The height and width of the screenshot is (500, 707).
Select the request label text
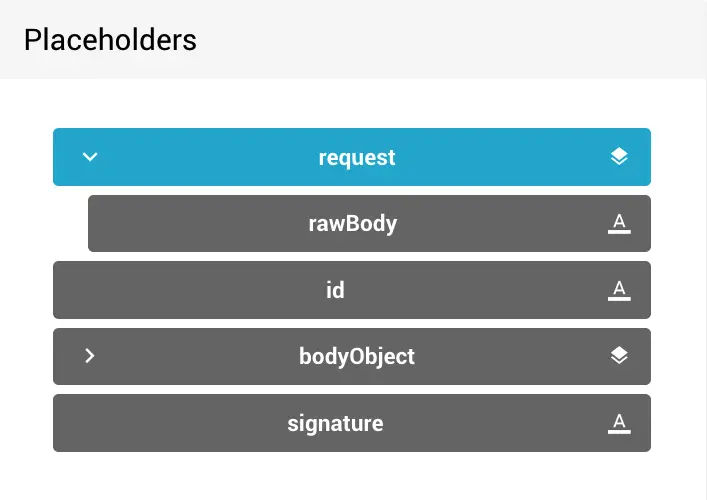[x=357, y=157]
